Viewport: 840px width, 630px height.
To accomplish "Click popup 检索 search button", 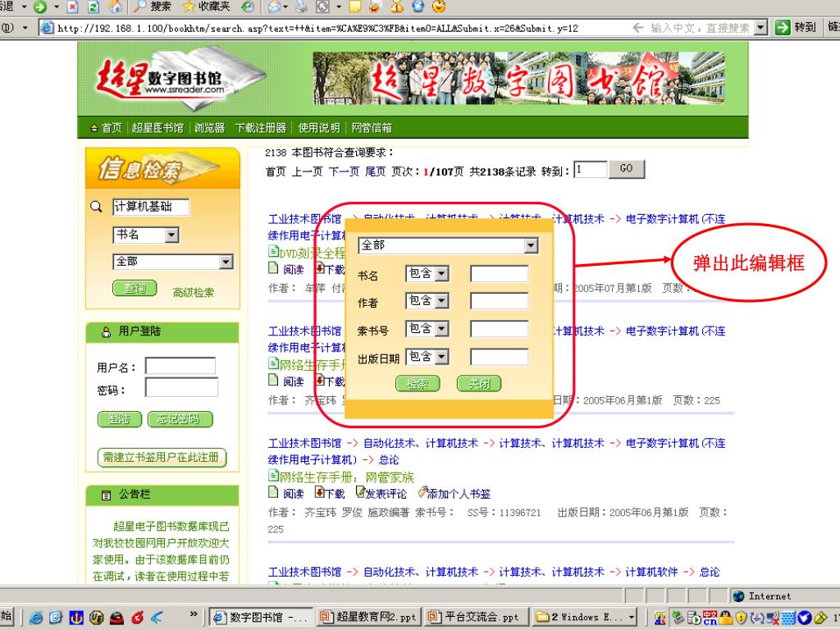I will [x=418, y=384].
